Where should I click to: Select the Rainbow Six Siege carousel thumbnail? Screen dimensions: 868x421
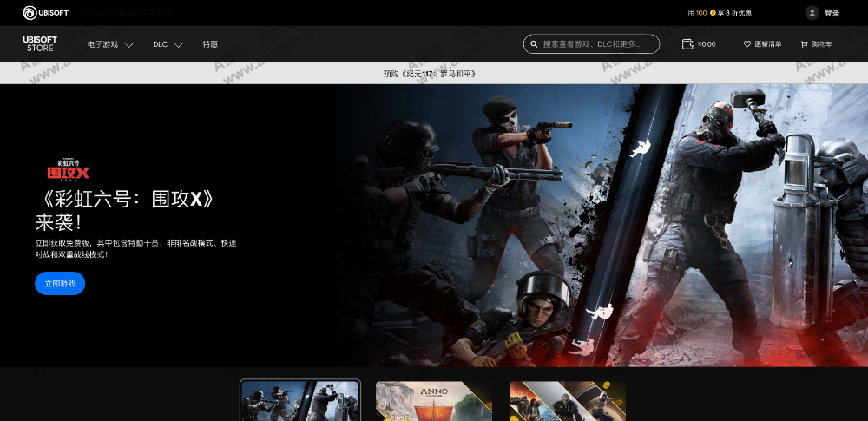(x=300, y=400)
